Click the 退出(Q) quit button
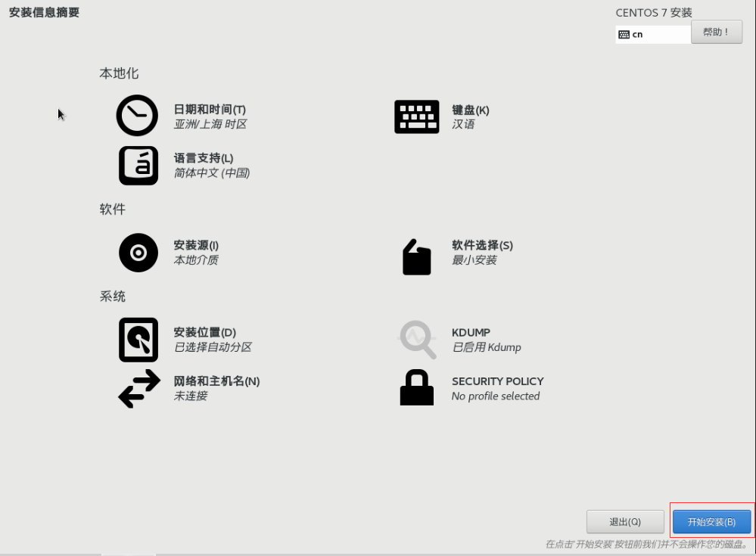Image resolution: width=756 pixels, height=556 pixels. point(625,522)
